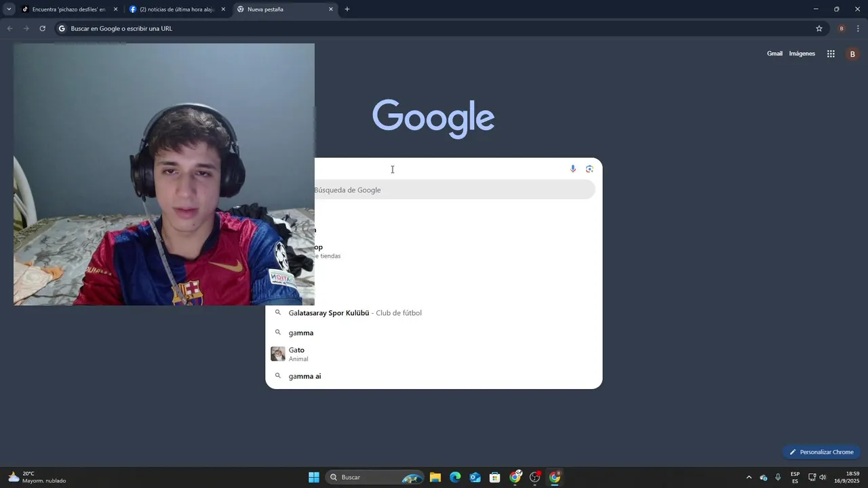Open the weather widget showing 20°C
This screenshot has width=868, height=488.
(37, 477)
